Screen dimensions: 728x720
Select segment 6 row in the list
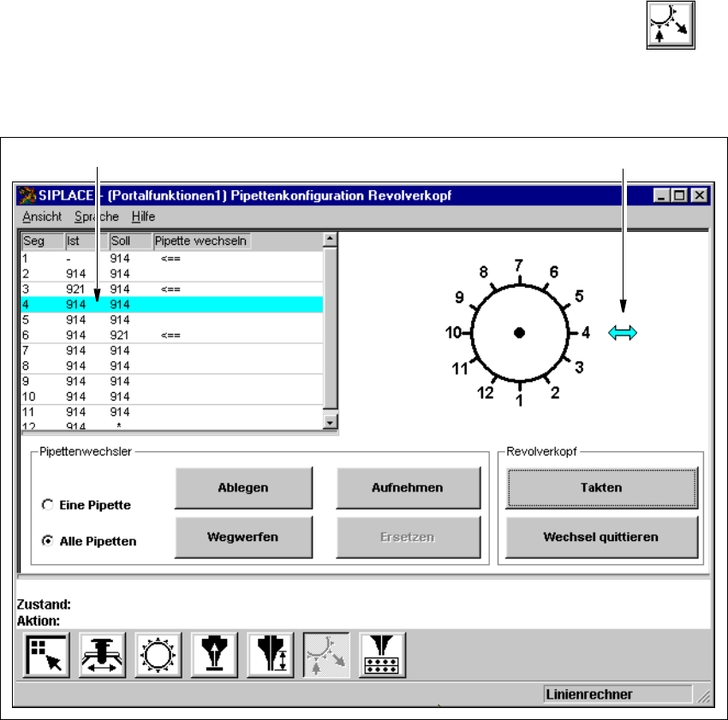[171, 335]
